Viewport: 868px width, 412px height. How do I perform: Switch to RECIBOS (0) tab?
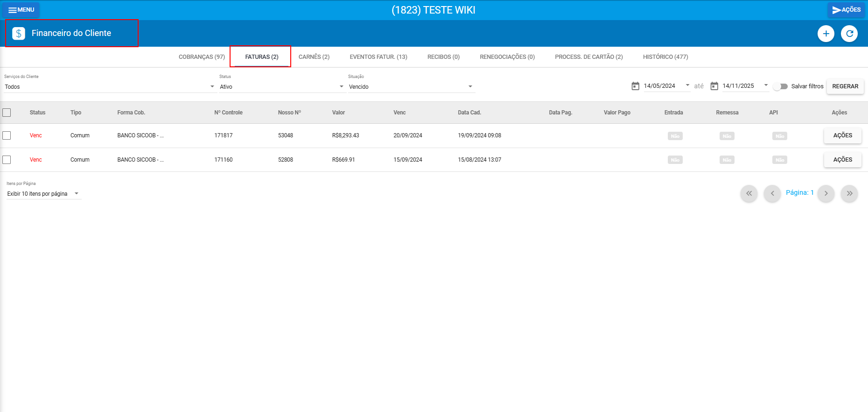(443, 57)
